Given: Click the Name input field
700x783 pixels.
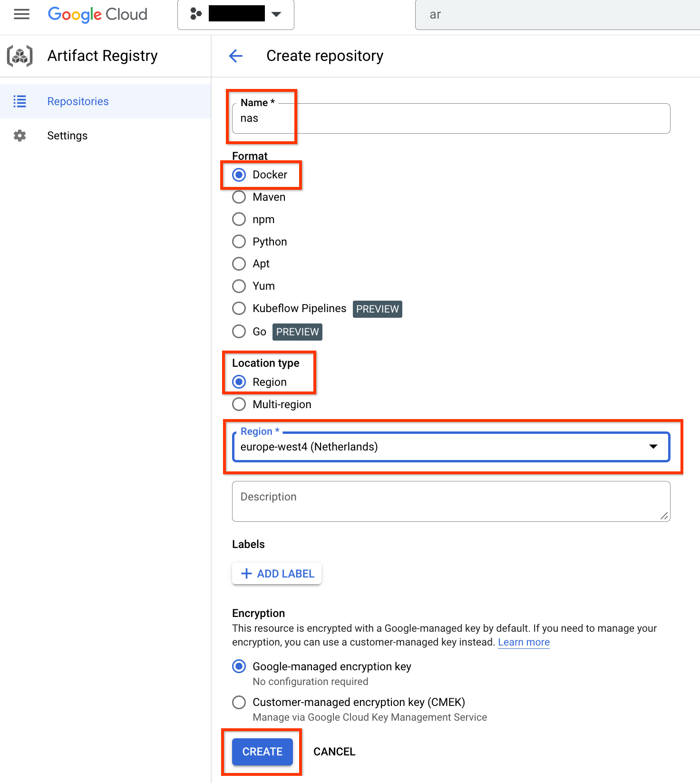Looking at the screenshot, I should point(450,118).
